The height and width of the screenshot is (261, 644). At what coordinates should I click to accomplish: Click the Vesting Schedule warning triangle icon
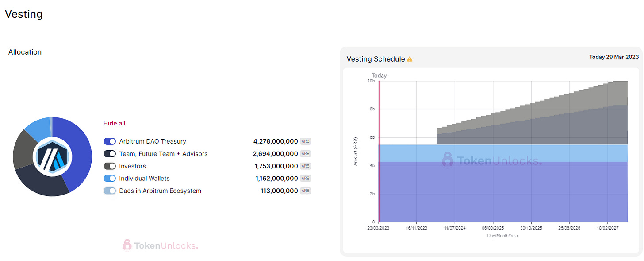coord(410,59)
